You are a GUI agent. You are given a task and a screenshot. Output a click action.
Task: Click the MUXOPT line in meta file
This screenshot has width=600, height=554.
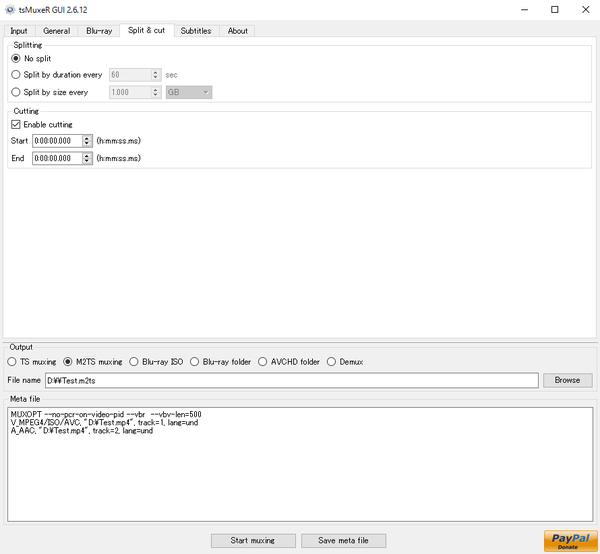(106, 414)
